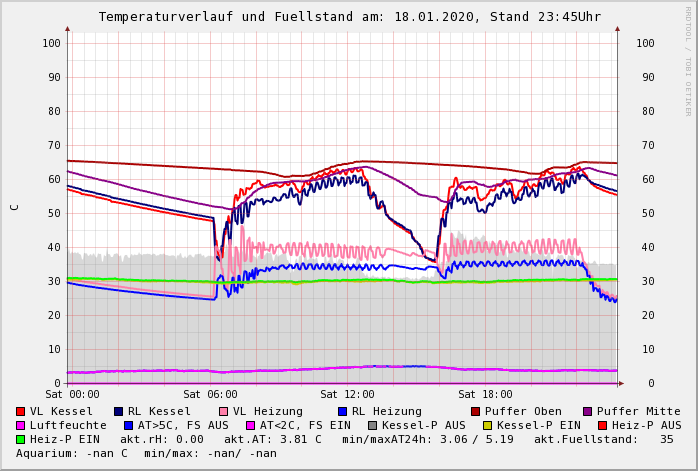Click the Sat 12:00 time axis label
This screenshot has width=698, height=471.
pos(347,395)
